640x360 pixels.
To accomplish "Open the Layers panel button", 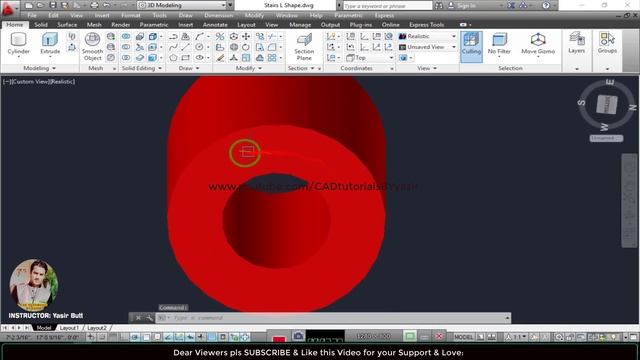I will pyautogui.click(x=576, y=43).
